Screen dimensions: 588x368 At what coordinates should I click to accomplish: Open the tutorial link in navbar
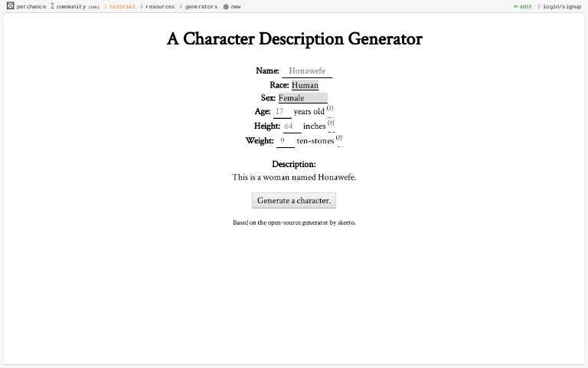point(122,6)
